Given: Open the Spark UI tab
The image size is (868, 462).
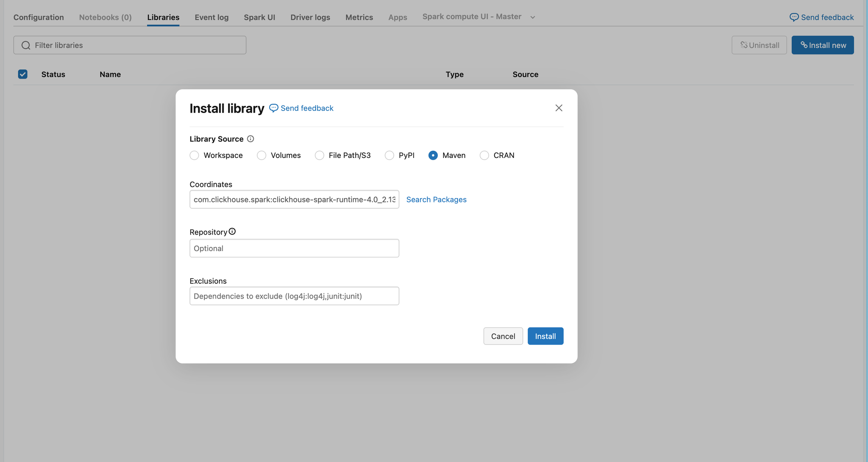Looking at the screenshot, I should click(x=259, y=17).
